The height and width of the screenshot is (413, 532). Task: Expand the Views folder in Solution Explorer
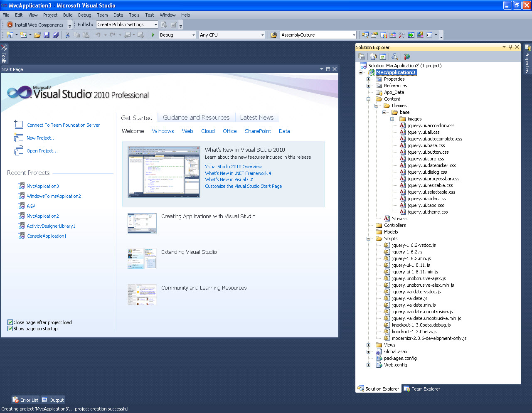368,345
